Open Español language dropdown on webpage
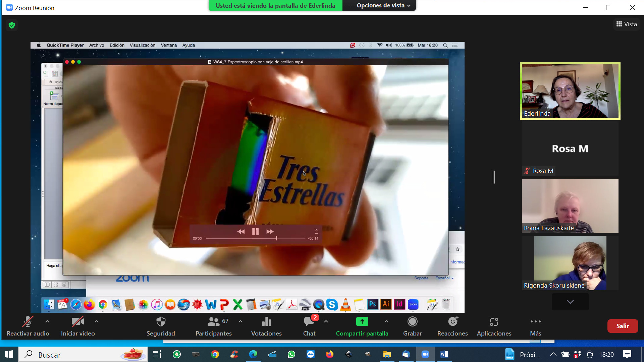644x362 pixels. tap(444, 278)
